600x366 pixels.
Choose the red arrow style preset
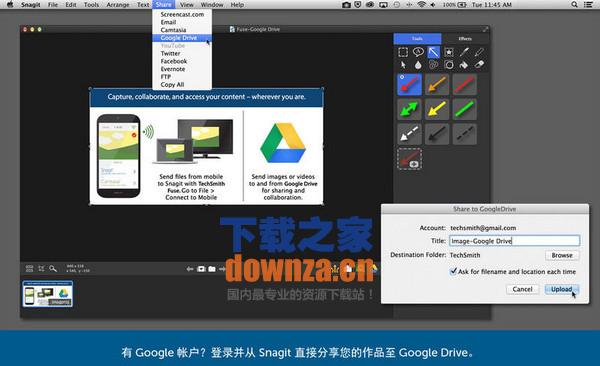click(409, 85)
